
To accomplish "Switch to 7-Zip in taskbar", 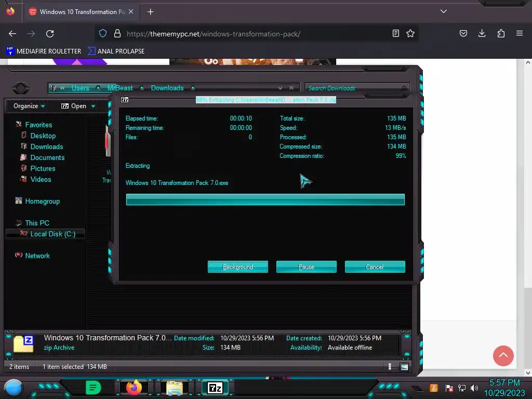I will tap(215, 388).
